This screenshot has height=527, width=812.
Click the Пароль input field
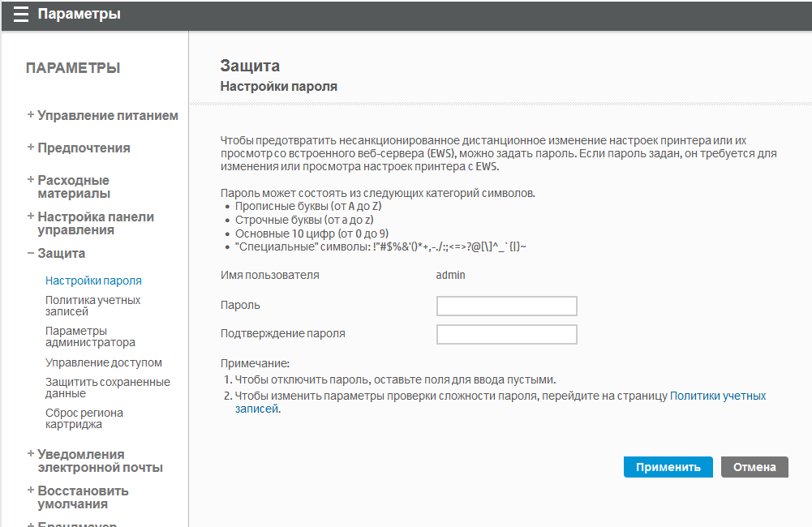pyautogui.click(x=506, y=306)
